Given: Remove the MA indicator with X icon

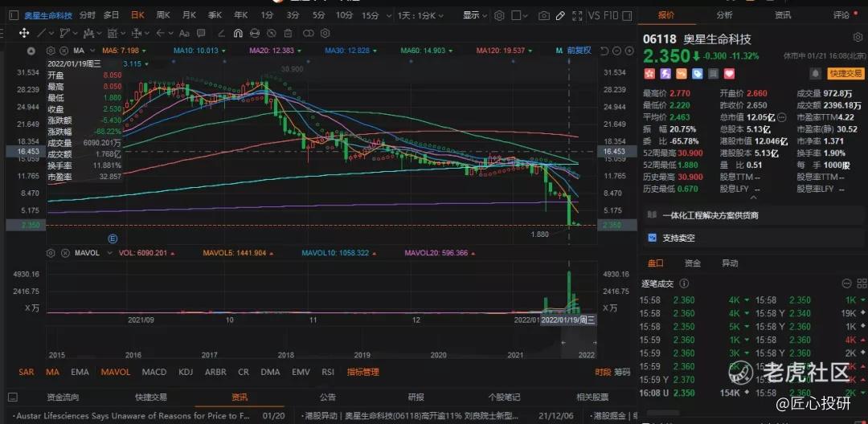Looking at the screenshot, I should [x=64, y=51].
